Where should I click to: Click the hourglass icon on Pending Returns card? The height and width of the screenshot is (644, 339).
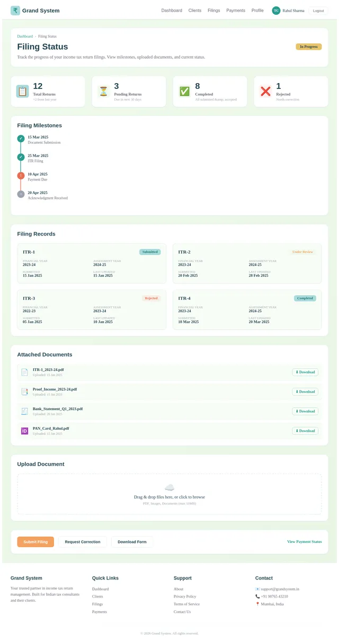click(103, 91)
